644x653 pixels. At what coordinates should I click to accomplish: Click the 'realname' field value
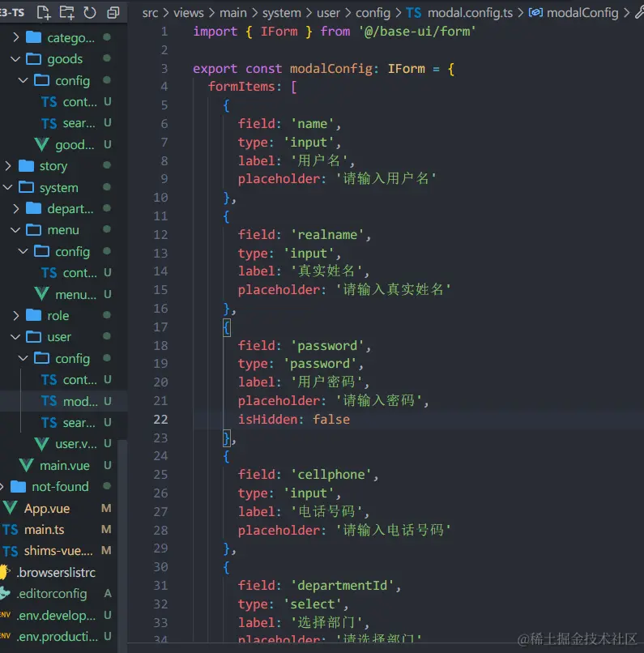327,234
